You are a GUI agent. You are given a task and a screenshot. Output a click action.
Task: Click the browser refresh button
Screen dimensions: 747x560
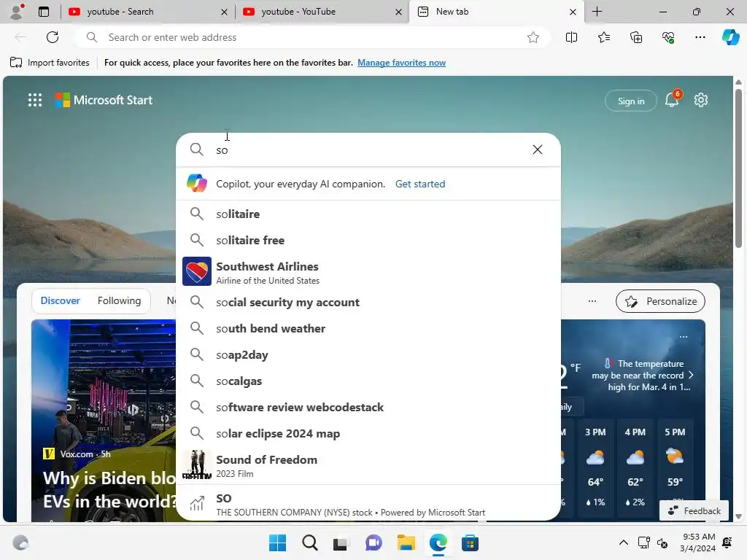point(53,37)
